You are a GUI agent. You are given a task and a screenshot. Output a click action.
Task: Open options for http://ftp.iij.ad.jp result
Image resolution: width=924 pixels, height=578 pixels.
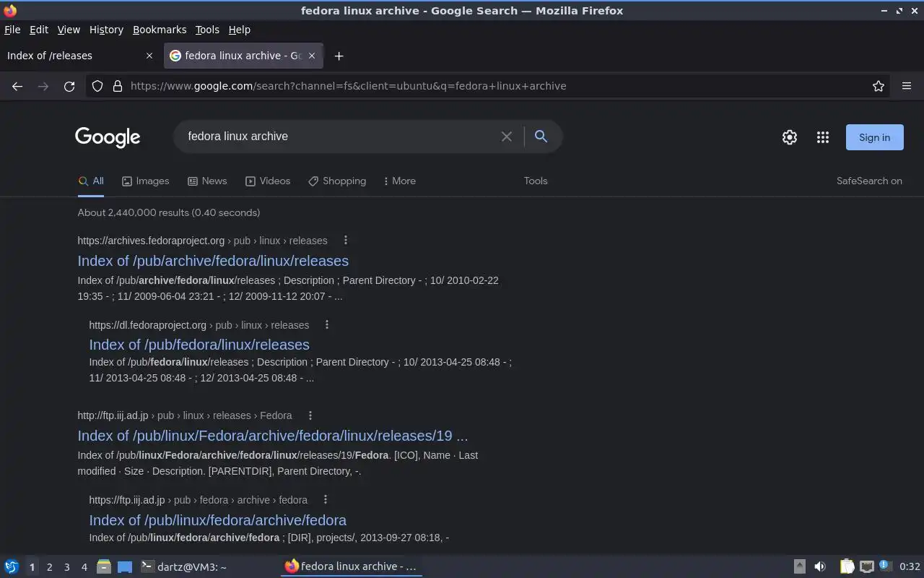click(x=310, y=415)
